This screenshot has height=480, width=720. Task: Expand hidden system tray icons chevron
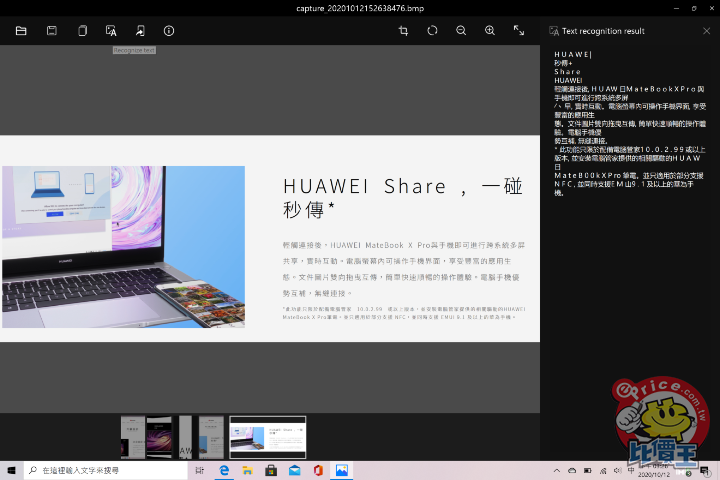tap(557, 470)
